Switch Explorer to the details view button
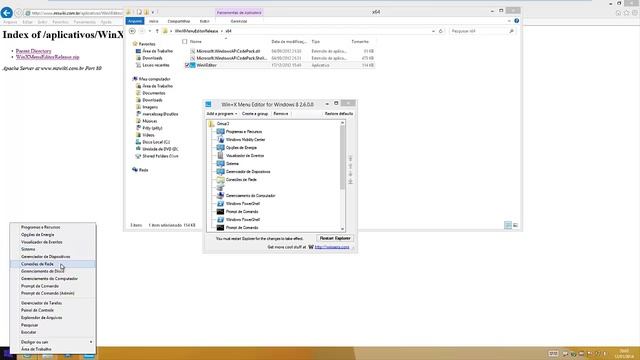Screen dimensions: 640x360 tap(508, 225)
